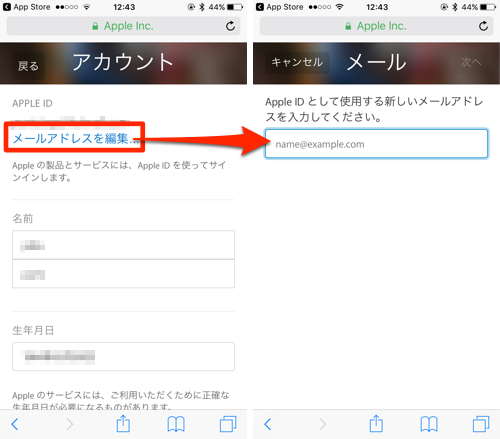
Task: Tap the 次へ button on mail page
Action: 471,62
